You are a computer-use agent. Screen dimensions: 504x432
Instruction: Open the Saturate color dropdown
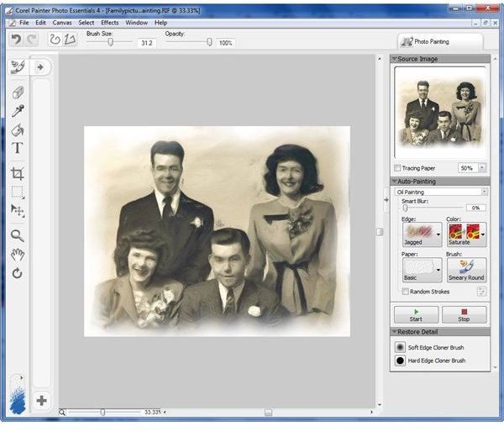click(x=467, y=234)
